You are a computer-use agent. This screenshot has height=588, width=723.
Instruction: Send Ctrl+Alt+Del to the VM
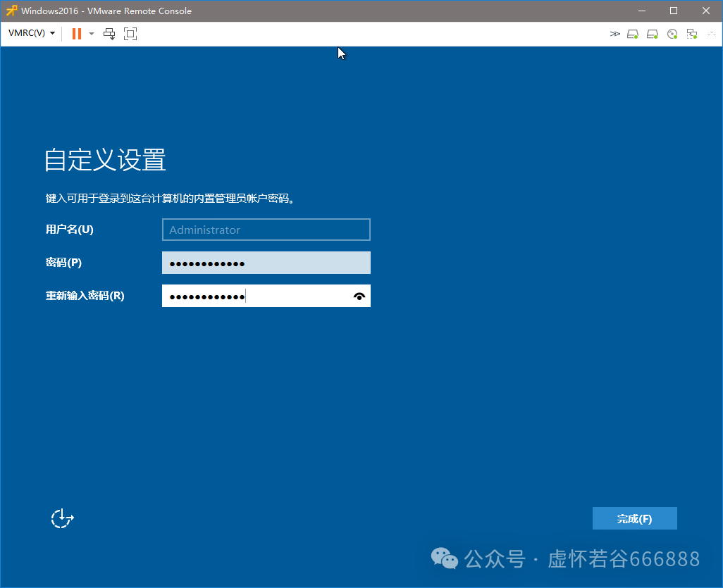109,34
